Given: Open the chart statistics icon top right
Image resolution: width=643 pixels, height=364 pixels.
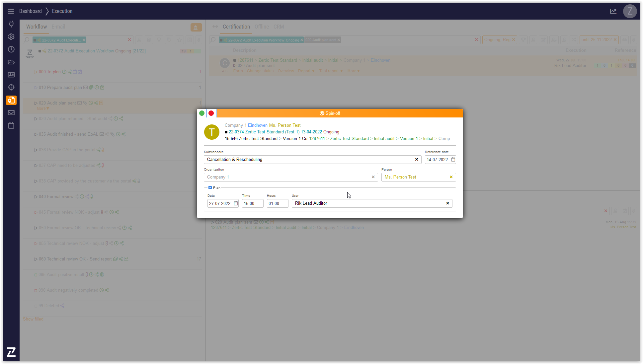Looking at the screenshot, I should pos(613,11).
